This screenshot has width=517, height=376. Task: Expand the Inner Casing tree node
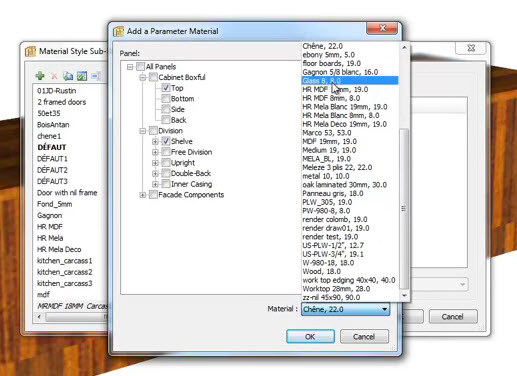[x=155, y=184]
